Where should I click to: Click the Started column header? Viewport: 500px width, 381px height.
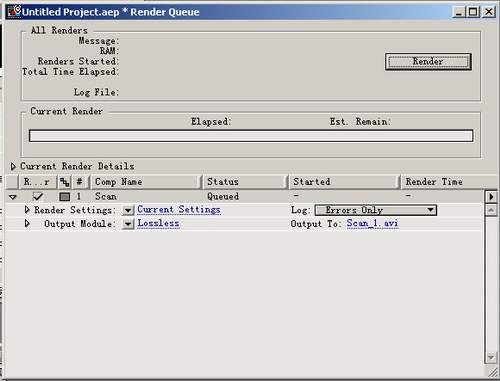pos(344,182)
